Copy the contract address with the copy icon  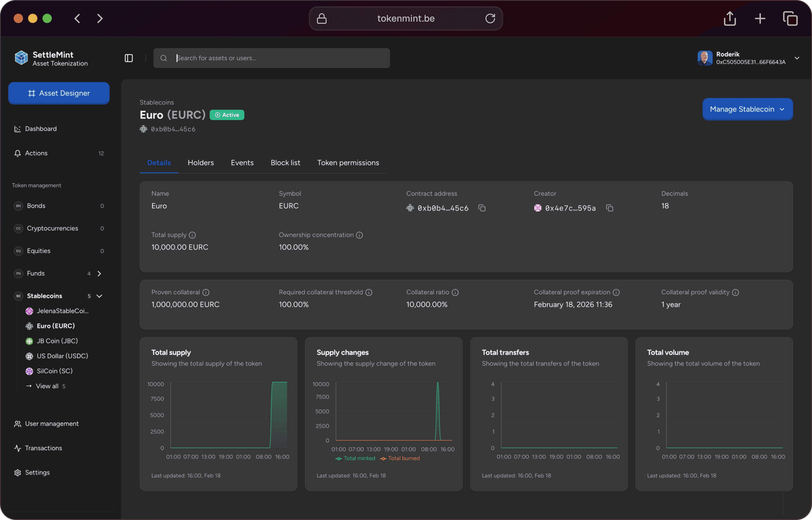[482, 208]
